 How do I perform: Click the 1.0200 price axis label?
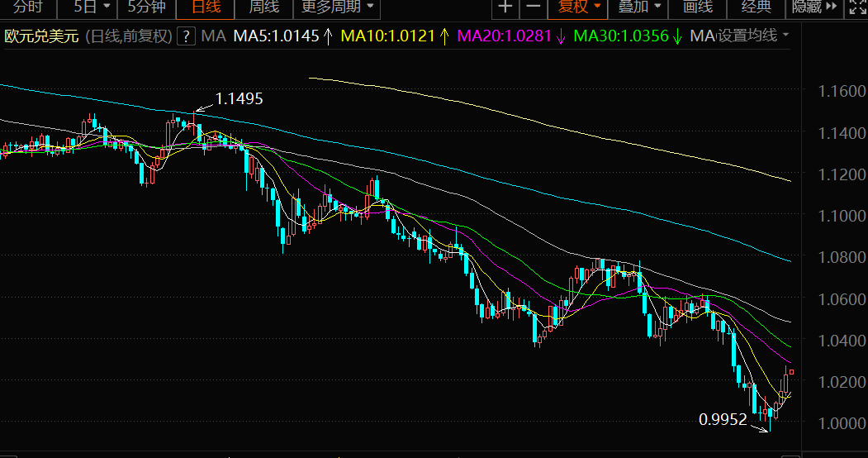coord(842,382)
